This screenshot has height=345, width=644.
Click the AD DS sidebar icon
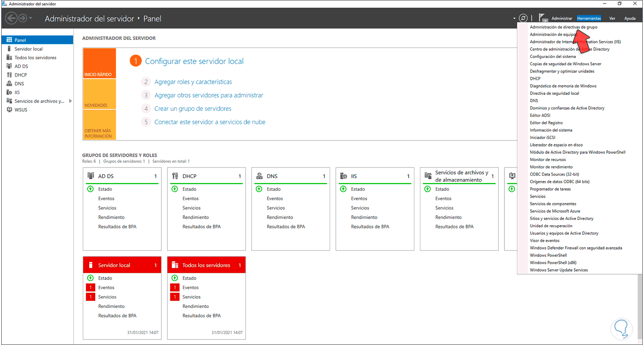[x=9, y=66]
